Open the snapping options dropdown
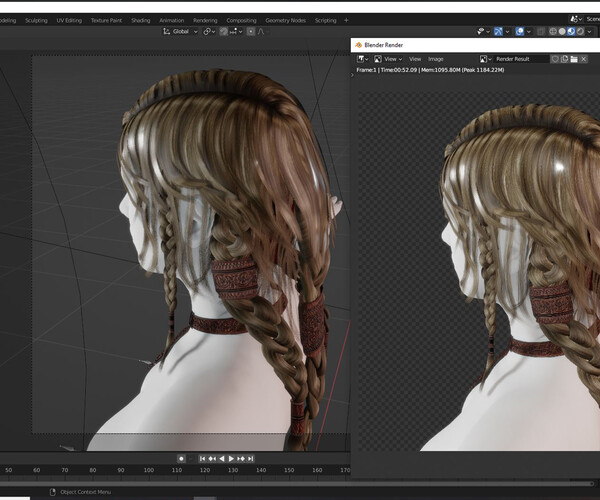 [x=236, y=31]
